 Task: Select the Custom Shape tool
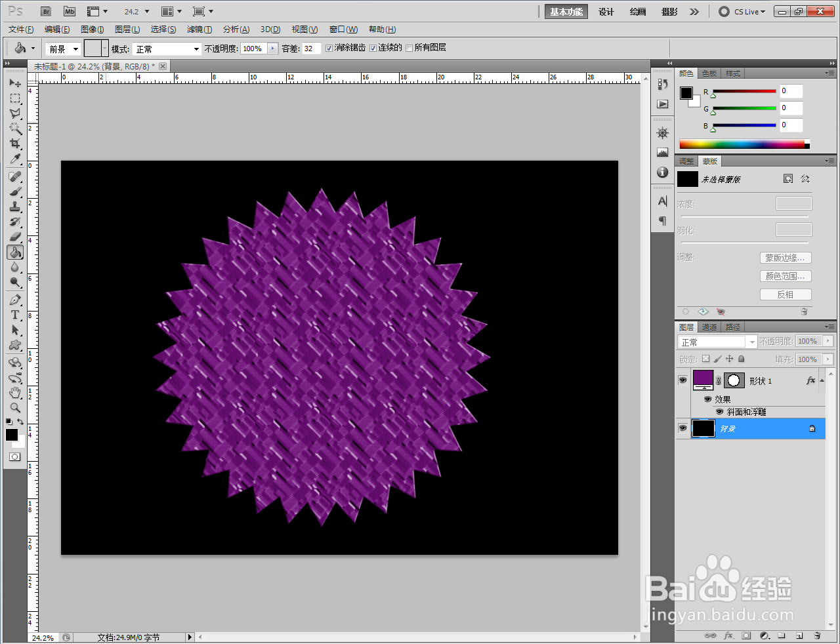coord(15,345)
